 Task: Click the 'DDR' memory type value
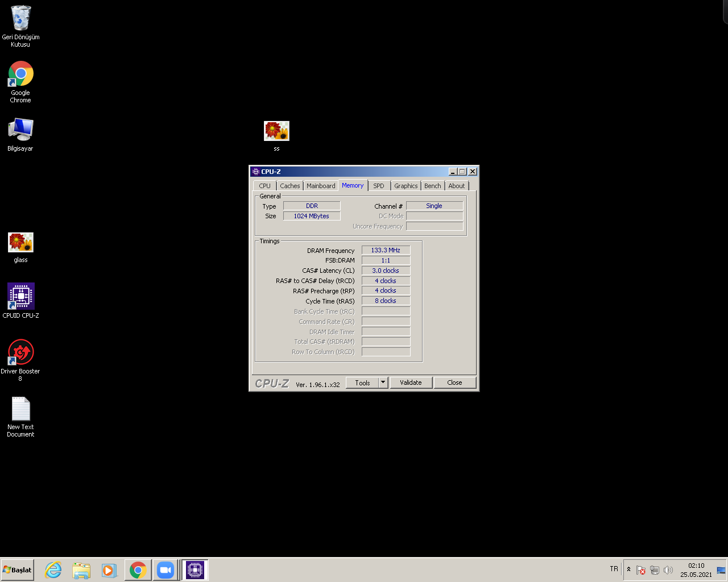312,206
